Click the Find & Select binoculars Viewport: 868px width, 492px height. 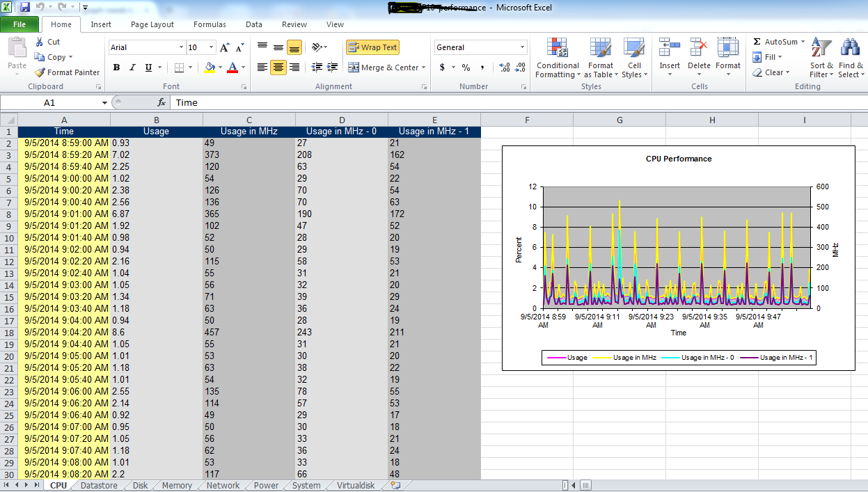pyautogui.click(x=850, y=49)
